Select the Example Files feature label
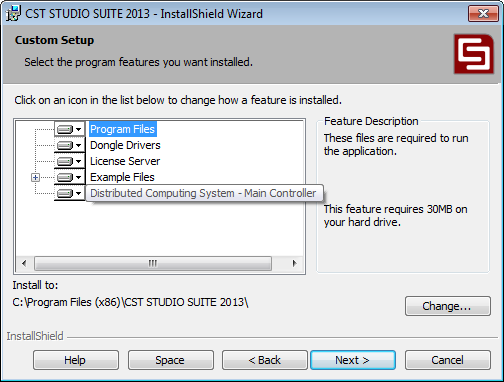Screen dimensions: 504x382 click(122, 177)
